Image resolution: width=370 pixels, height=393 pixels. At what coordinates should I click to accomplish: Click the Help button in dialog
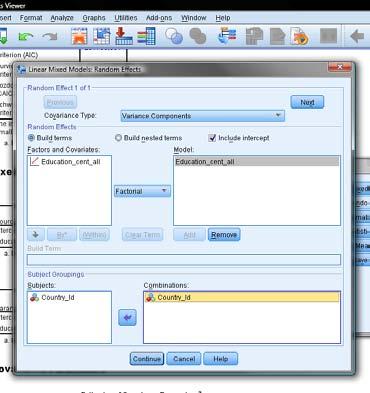[x=221, y=359]
